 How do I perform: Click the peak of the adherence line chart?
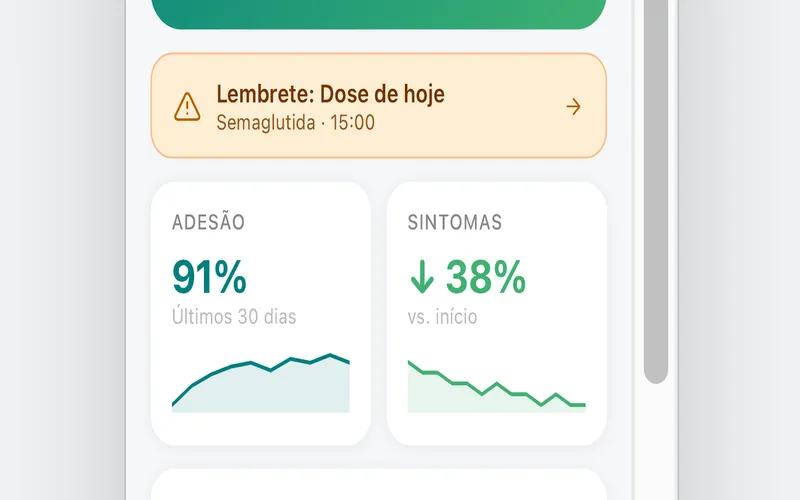330,355
